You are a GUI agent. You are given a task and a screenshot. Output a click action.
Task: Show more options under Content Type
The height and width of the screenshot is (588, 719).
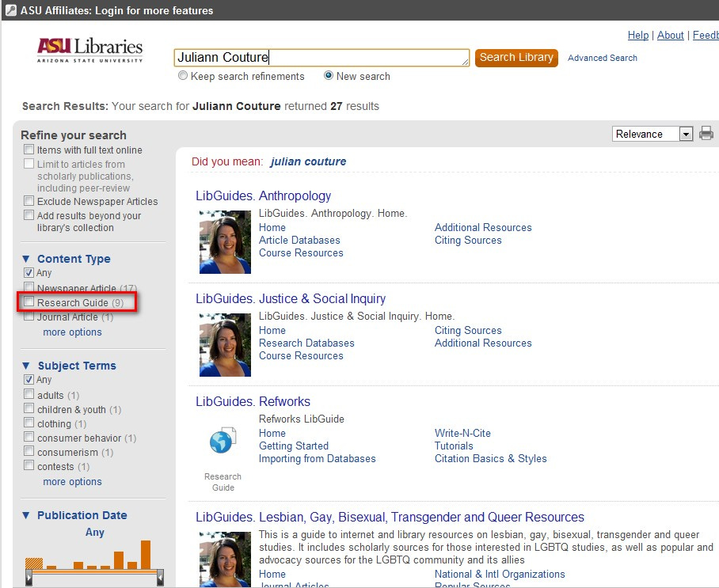(x=72, y=332)
